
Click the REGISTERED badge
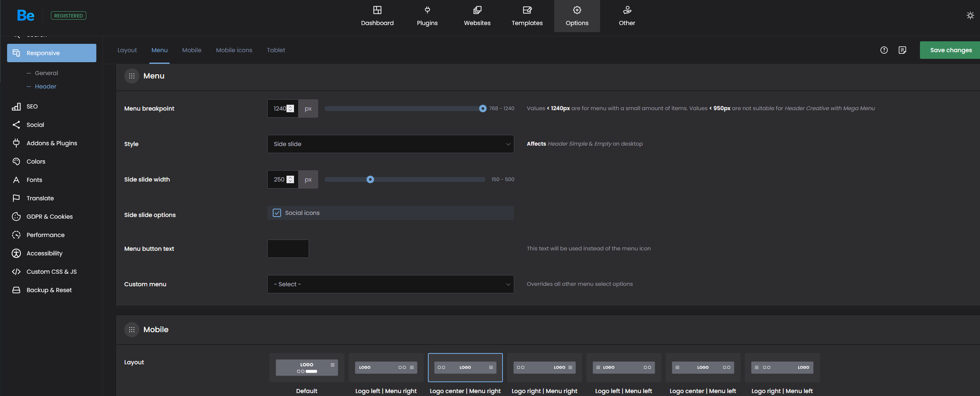pyautogui.click(x=68, y=15)
